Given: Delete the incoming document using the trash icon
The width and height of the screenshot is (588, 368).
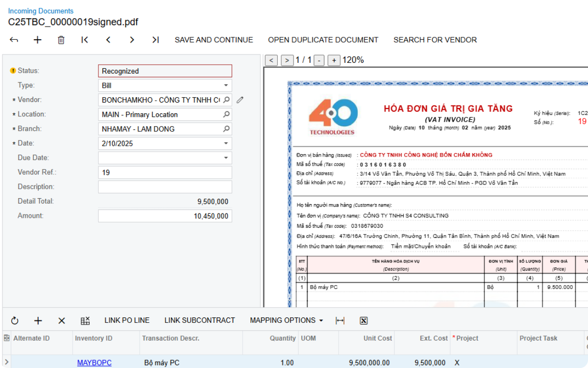Looking at the screenshot, I should [61, 40].
